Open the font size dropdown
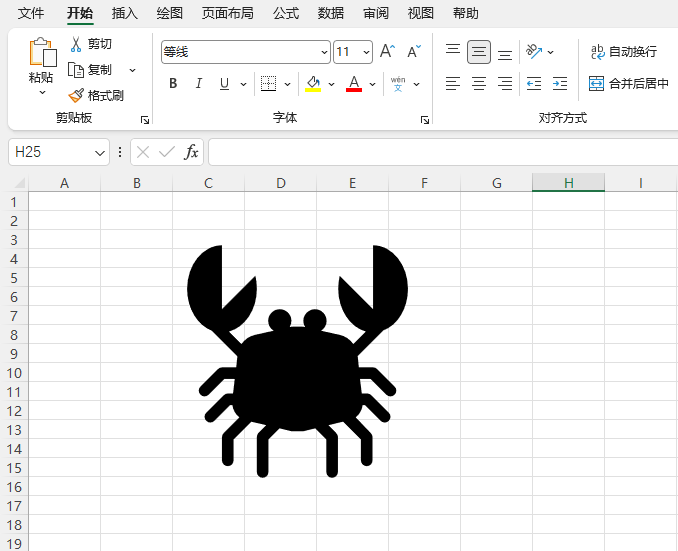The image size is (678, 551). [x=366, y=52]
